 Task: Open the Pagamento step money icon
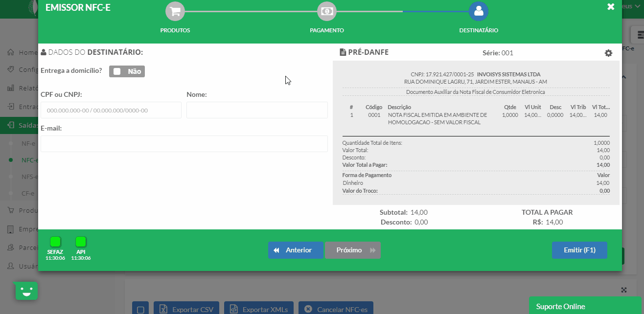pos(327,11)
